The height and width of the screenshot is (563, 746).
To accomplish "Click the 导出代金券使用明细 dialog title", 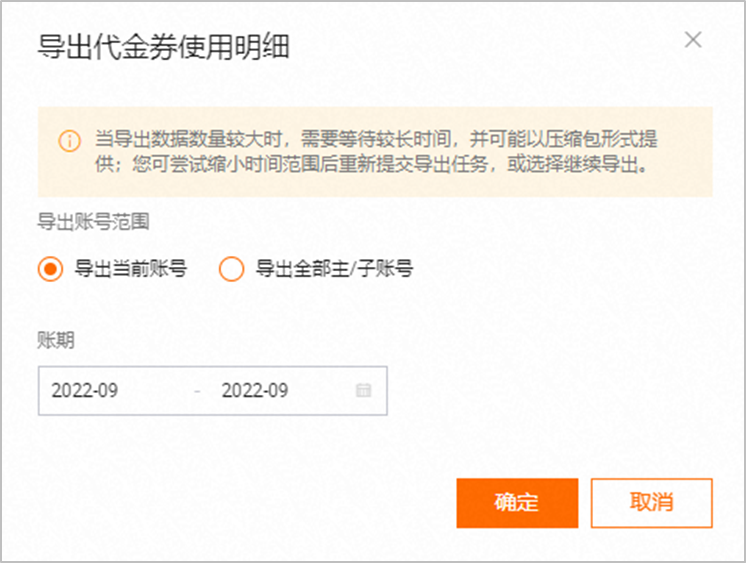I will tap(163, 47).
